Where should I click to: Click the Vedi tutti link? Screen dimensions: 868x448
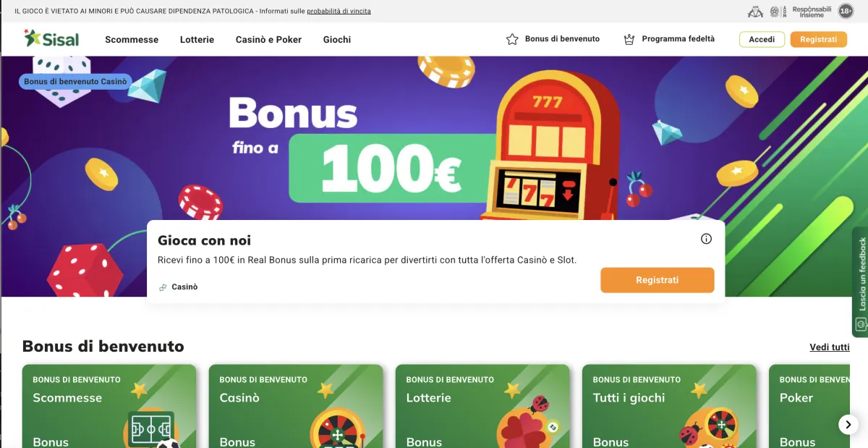tap(830, 347)
